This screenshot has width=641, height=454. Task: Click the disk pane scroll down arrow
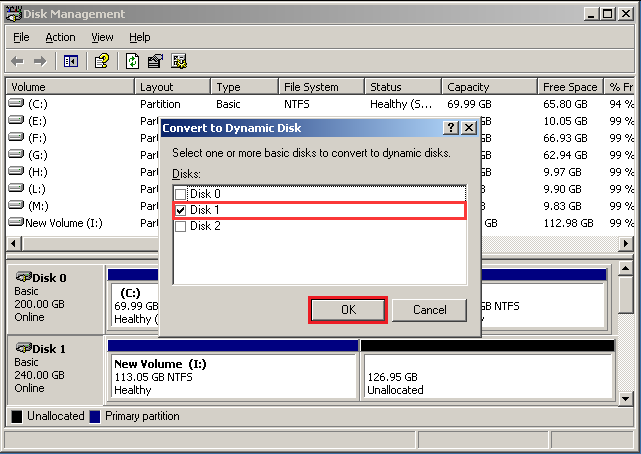(x=625, y=398)
